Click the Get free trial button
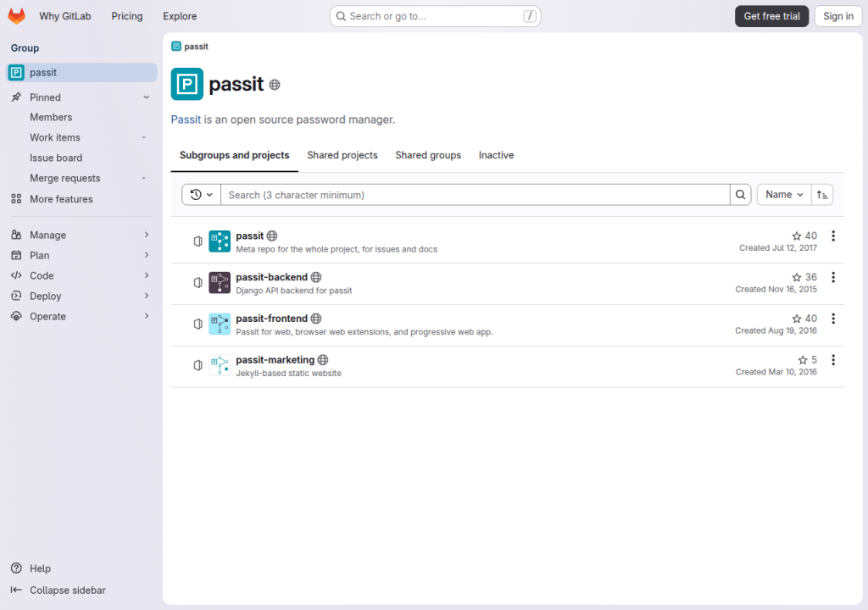Viewport: 868px width, 610px height. [x=771, y=17]
